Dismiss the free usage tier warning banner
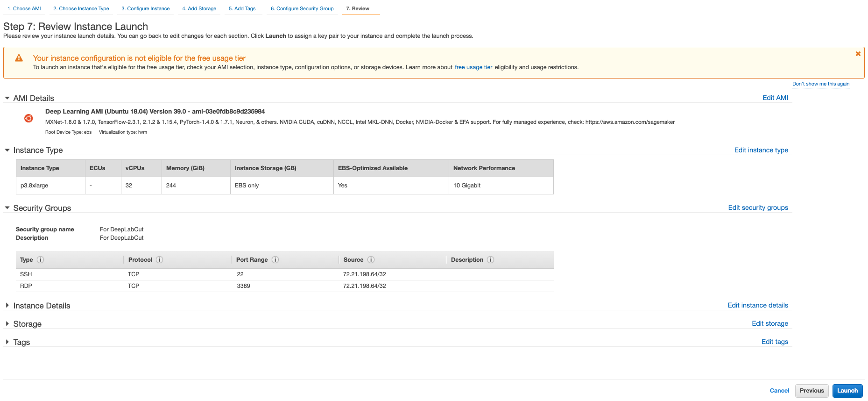Viewport: 868px width, 401px height. [858, 54]
